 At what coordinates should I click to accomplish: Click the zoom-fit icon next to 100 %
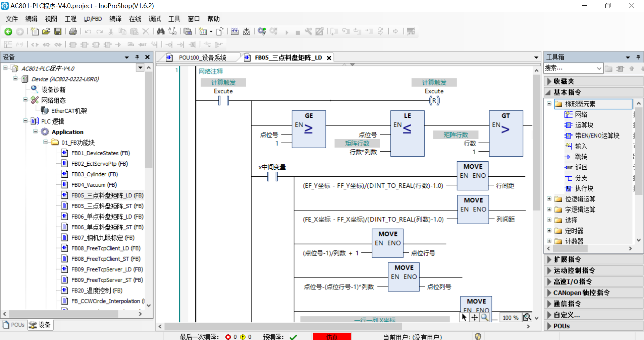tap(527, 317)
